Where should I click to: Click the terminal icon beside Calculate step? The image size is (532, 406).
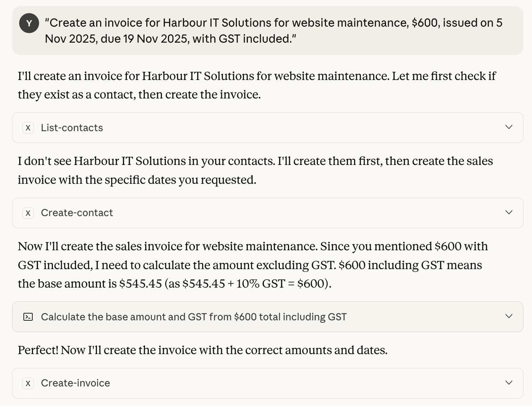(28, 317)
